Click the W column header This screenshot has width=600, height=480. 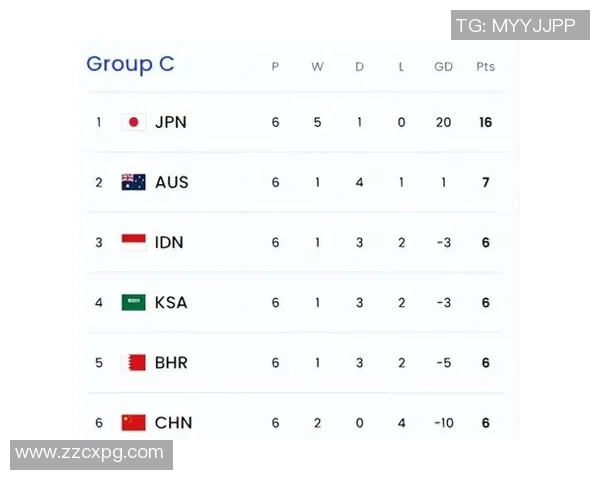coord(317,67)
